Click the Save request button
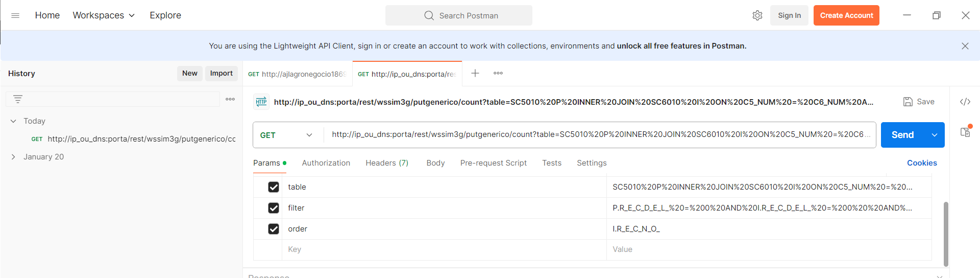The image size is (980, 278). click(919, 102)
